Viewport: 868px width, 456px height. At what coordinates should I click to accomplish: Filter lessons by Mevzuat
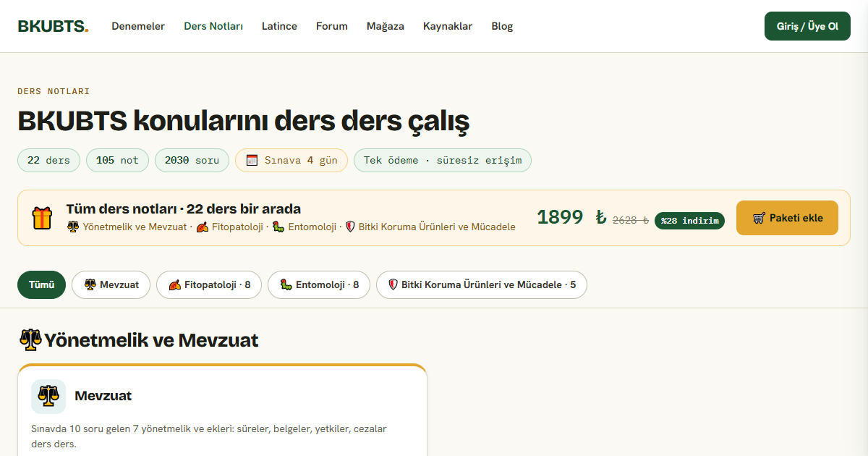pos(111,285)
